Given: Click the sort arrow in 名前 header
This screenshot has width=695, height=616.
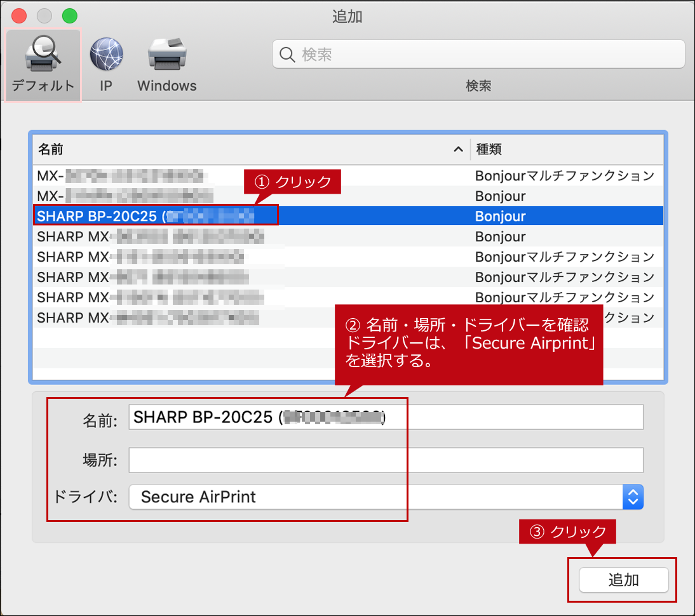Looking at the screenshot, I should [x=458, y=149].
